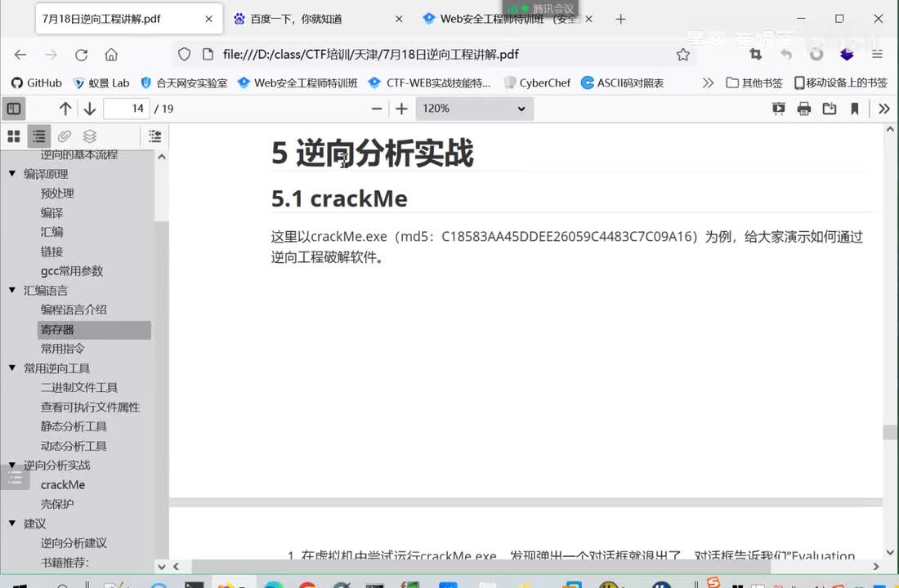Viewport: 899px width, 588px height.
Task: Zoom in with the plus button
Action: pos(402,109)
